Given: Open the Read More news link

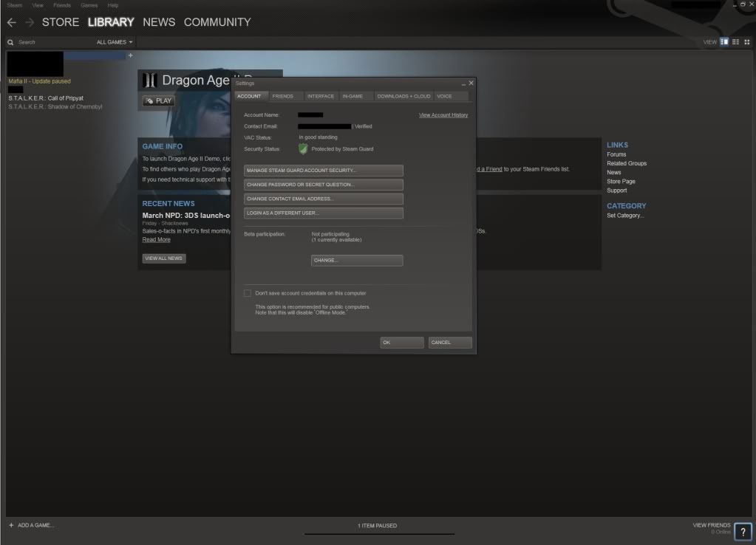Looking at the screenshot, I should coord(156,239).
